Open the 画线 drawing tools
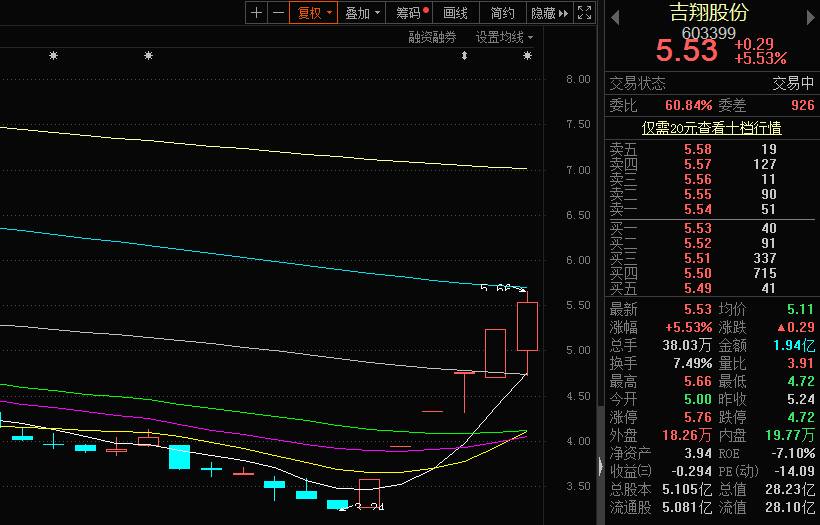Viewport: 820px width, 525px height. tap(455, 13)
